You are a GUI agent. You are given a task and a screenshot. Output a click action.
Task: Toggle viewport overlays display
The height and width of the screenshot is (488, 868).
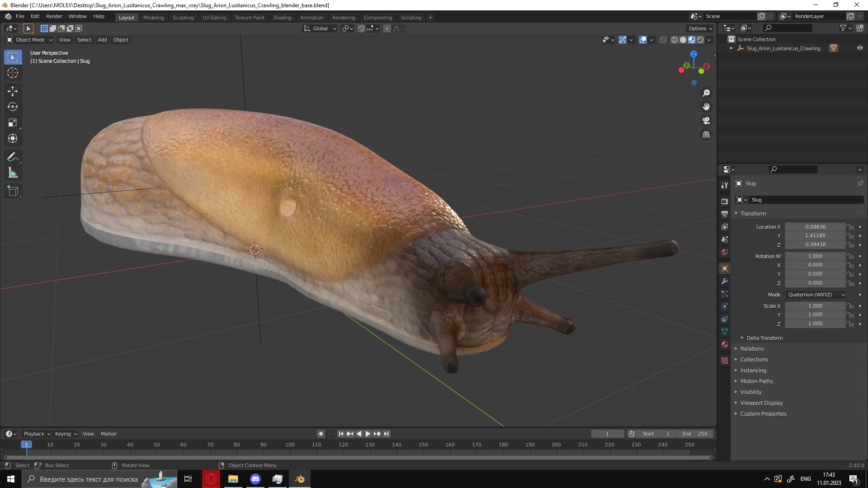643,40
